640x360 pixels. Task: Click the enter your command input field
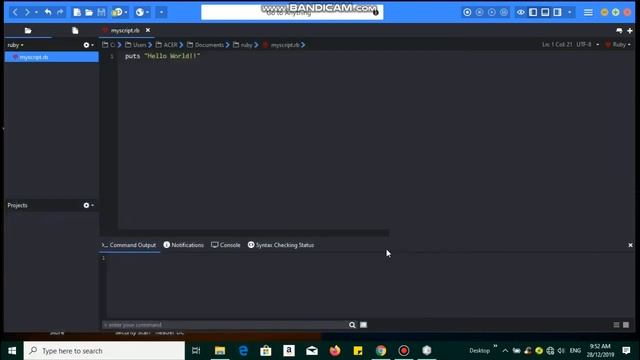point(224,325)
